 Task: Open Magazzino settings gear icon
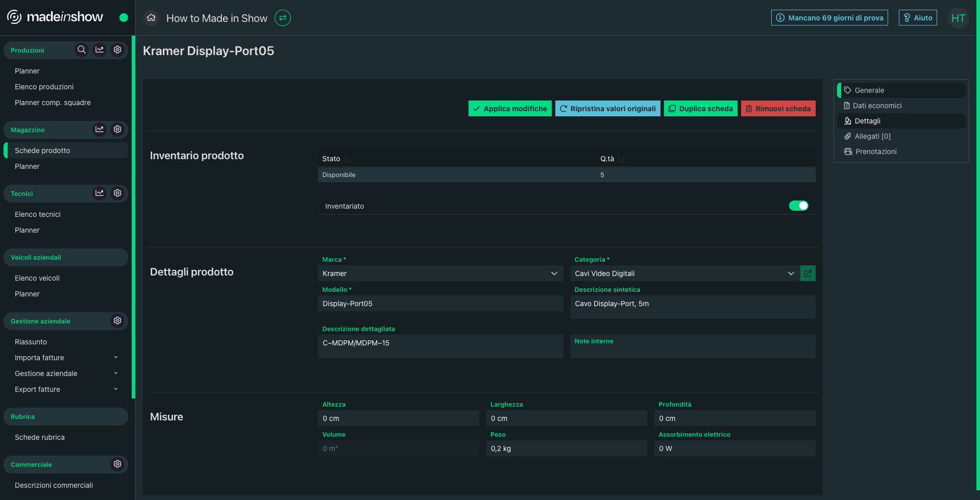click(x=117, y=129)
